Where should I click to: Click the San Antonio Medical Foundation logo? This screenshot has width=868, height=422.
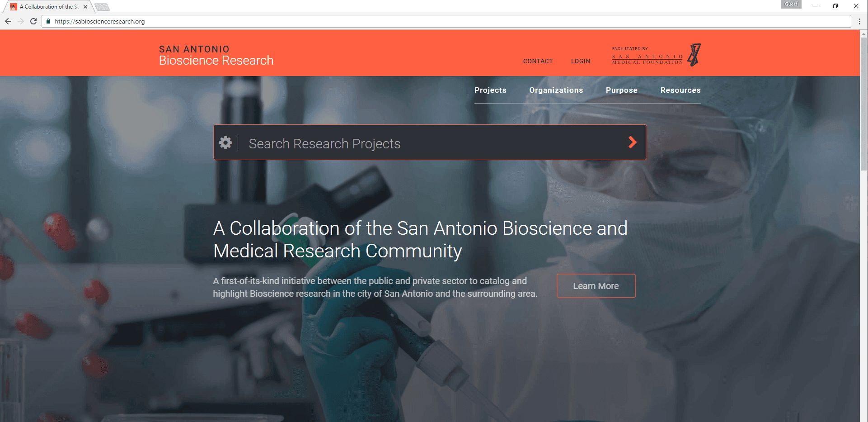tap(655, 54)
